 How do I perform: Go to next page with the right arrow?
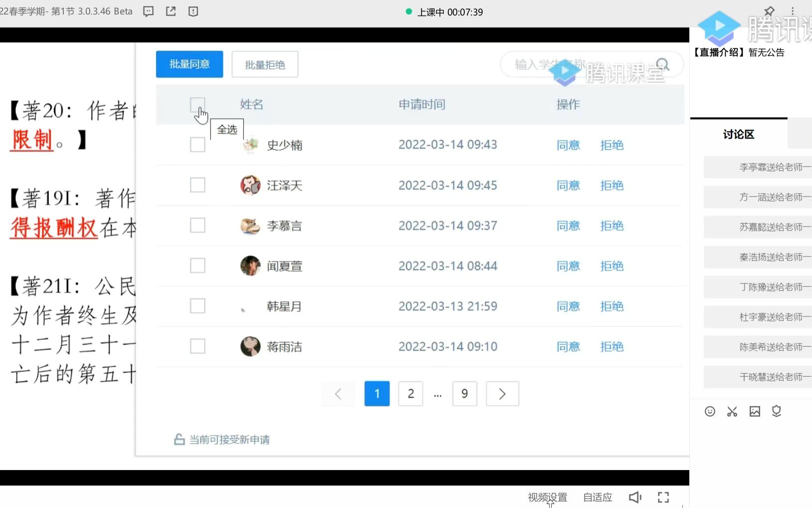pos(502,393)
